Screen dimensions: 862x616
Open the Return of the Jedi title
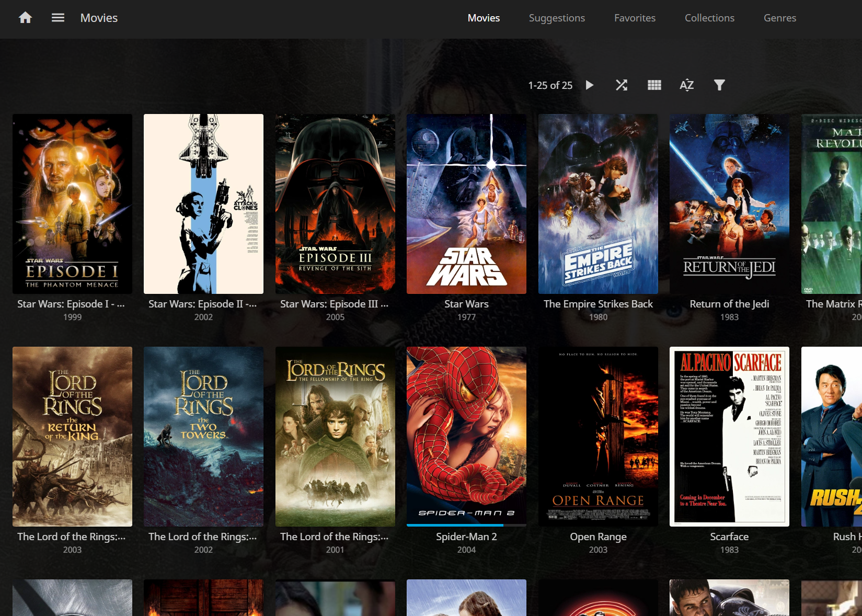click(729, 304)
